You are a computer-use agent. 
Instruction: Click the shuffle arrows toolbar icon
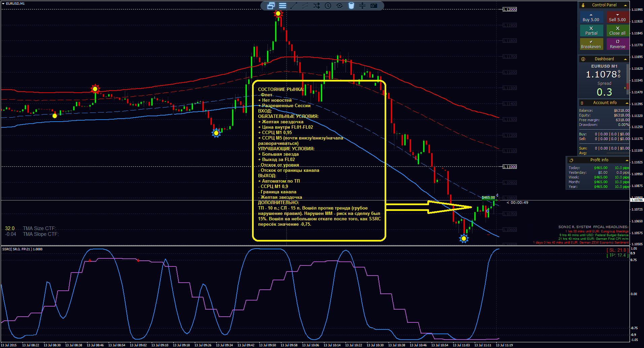coord(317,6)
